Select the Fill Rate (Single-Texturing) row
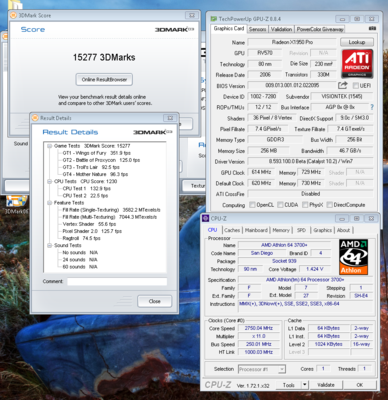Screen dimensions: 388x400 coord(111,210)
